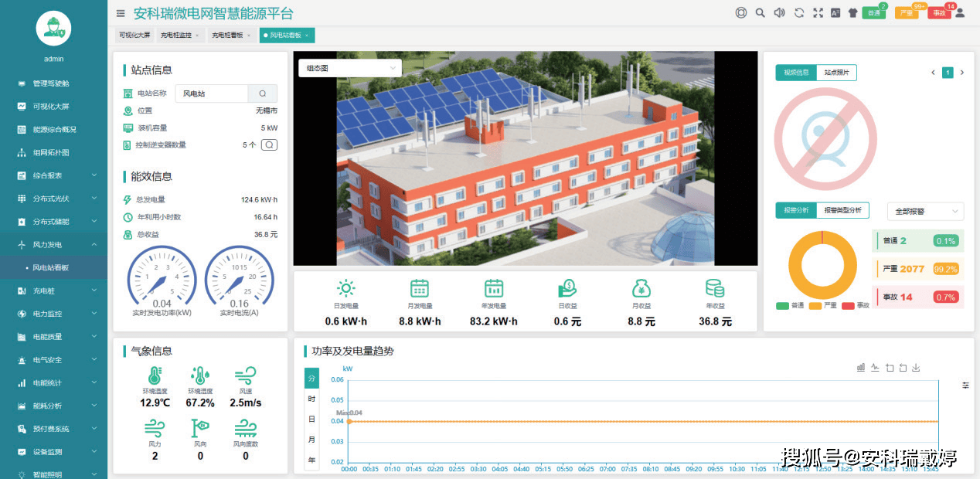Enter fullscreen using the expand icon
980x479 pixels.
tap(817, 13)
